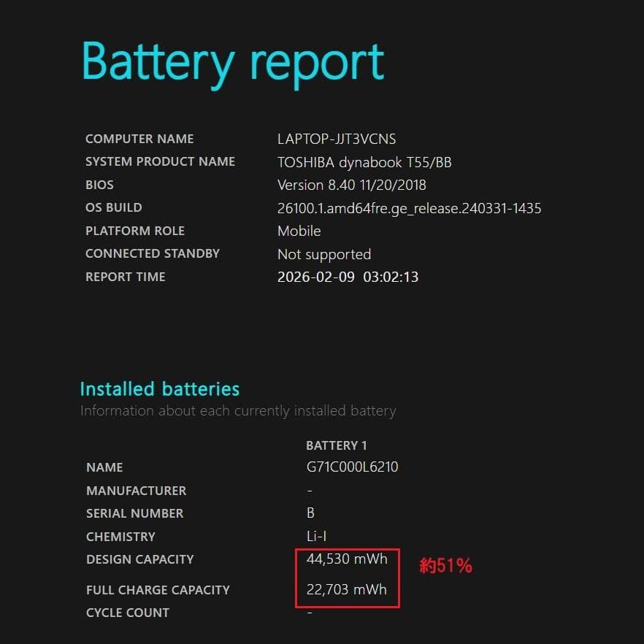The width and height of the screenshot is (644, 644).
Task: Click the Installed batteries section heading
Action: click(x=159, y=388)
